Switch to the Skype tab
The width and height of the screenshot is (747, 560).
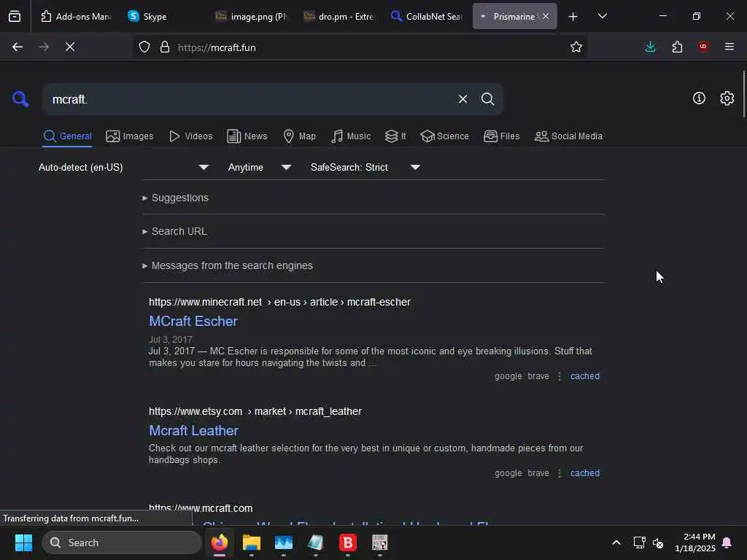[162, 17]
